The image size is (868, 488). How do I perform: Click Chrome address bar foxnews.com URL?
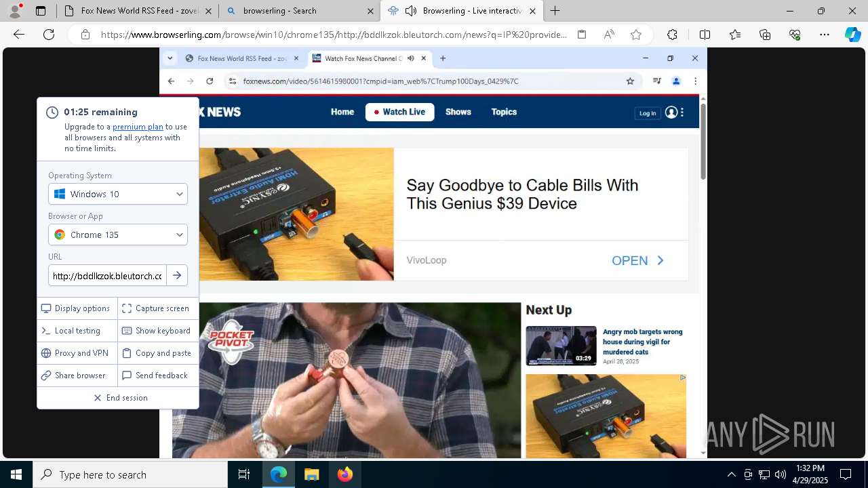pos(380,81)
